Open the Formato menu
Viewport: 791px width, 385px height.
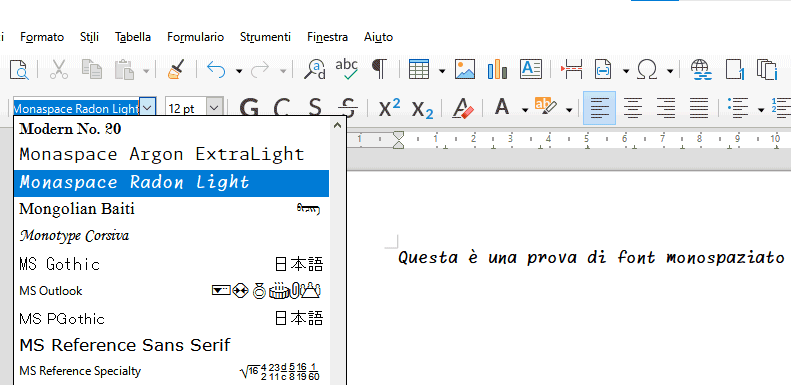[x=42, y=37]
